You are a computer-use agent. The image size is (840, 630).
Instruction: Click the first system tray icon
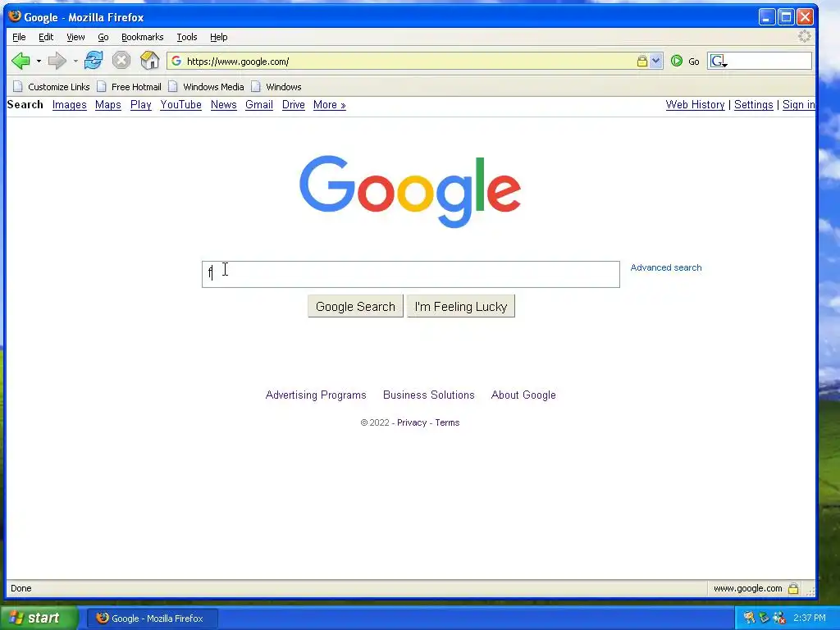[749, 619]
